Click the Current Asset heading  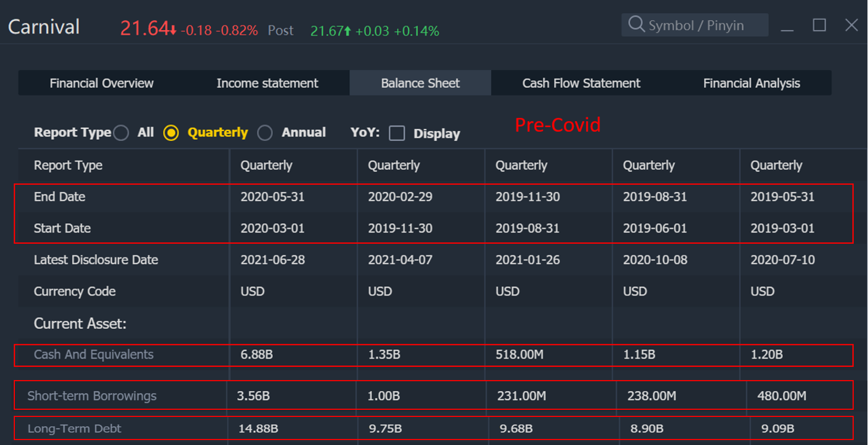(x=80, y=323)
